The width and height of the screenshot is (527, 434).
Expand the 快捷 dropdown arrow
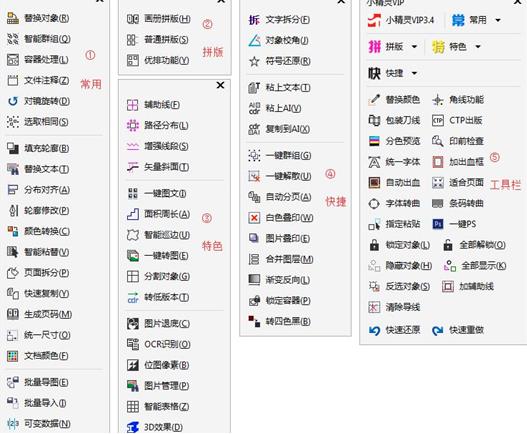414,73
